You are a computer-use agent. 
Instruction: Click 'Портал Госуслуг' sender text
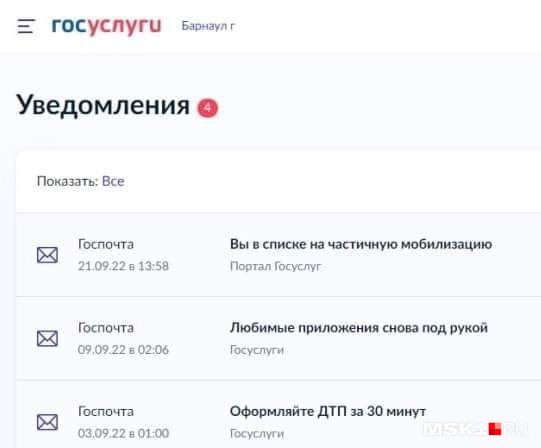pos(275,266)
